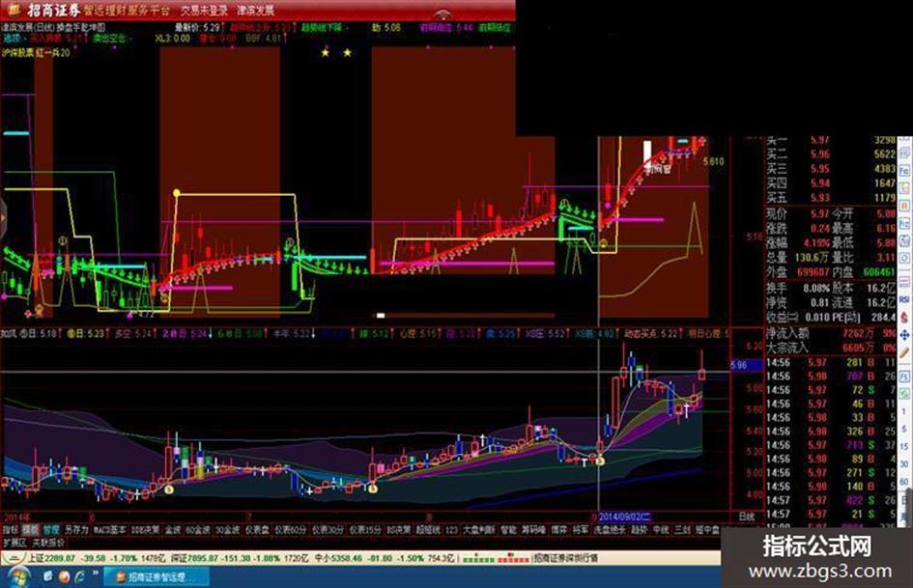Click the 深证7895.87 index in status bar
The height and width of the screenshot is (588, 913).
coord(194,558)
